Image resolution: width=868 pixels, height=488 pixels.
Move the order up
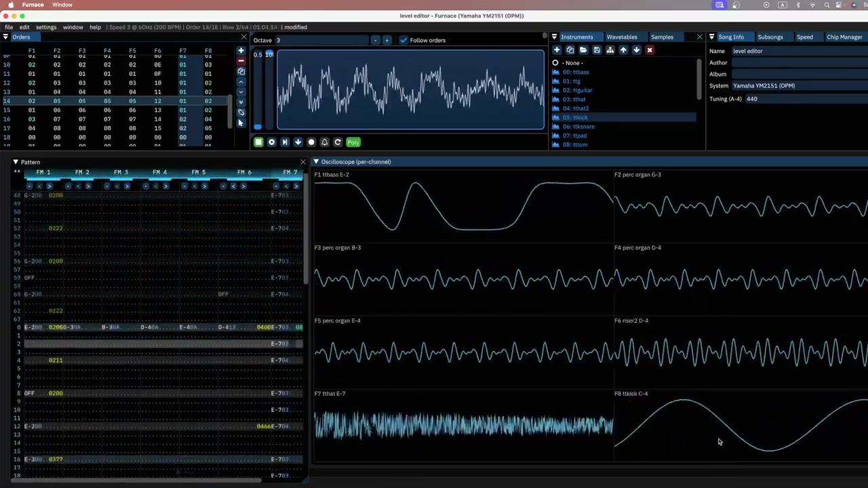pos(241,82)
